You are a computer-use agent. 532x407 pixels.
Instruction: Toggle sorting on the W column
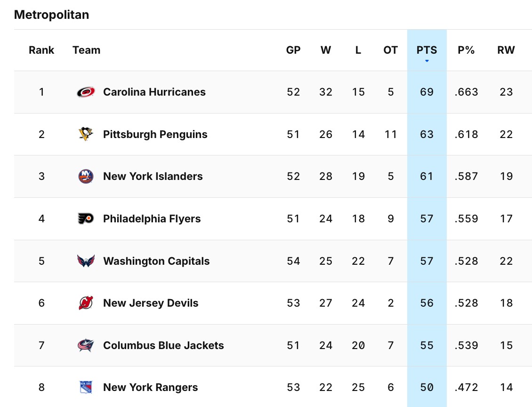pyautogui.click(x=326, y=50)
